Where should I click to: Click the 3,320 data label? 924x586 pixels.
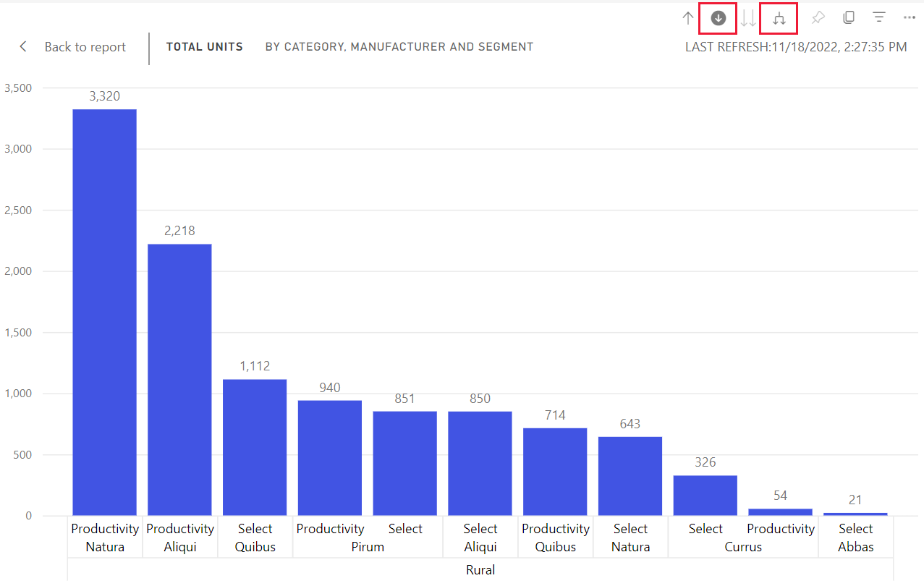pos(105,95)
